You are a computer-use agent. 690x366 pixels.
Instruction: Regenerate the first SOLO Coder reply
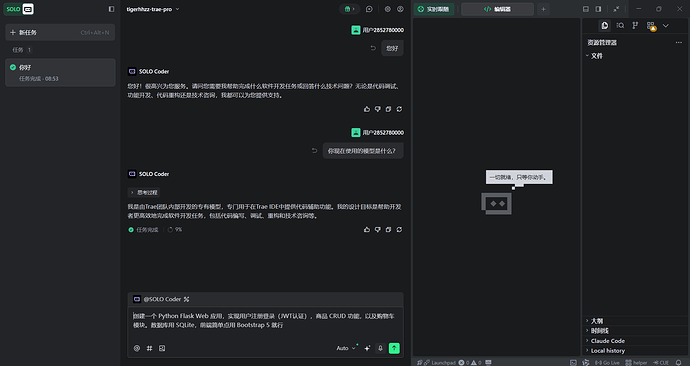coord(399,109)
